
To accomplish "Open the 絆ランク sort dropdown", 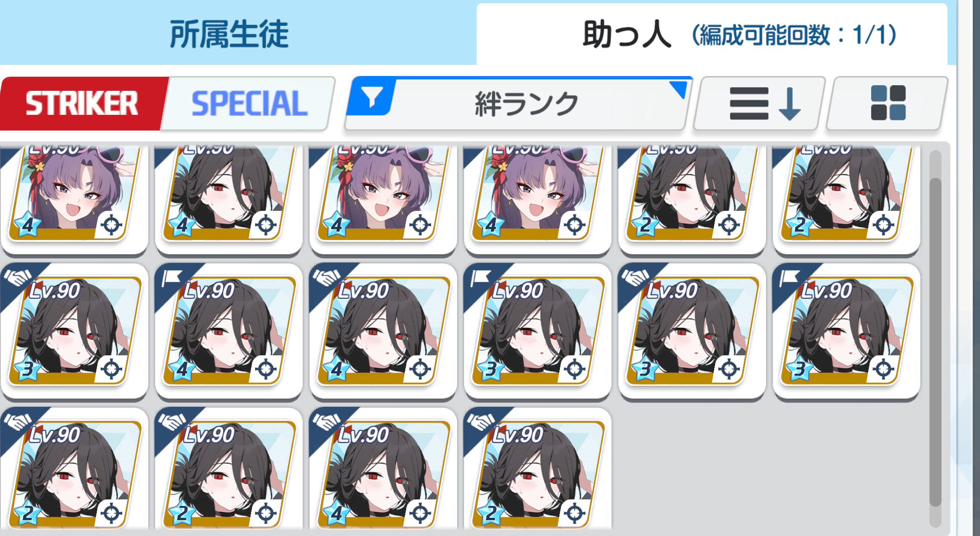I will [518, 103].
